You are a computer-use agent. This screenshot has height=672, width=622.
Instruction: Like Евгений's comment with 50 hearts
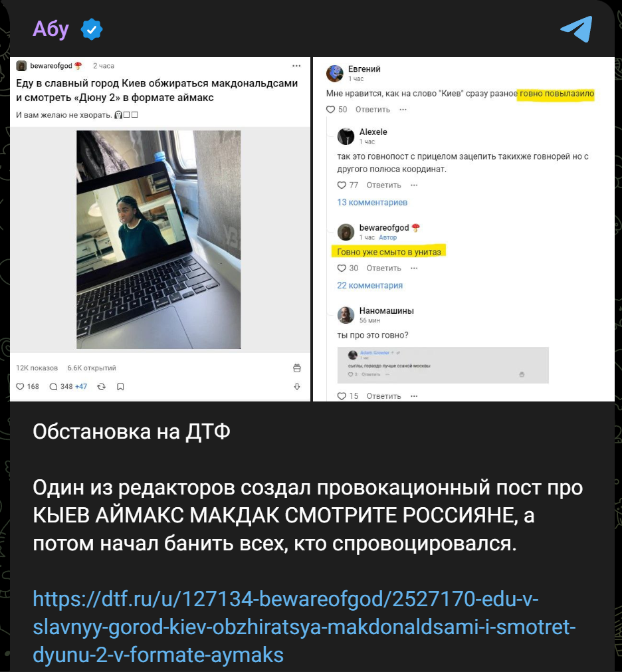330,109
